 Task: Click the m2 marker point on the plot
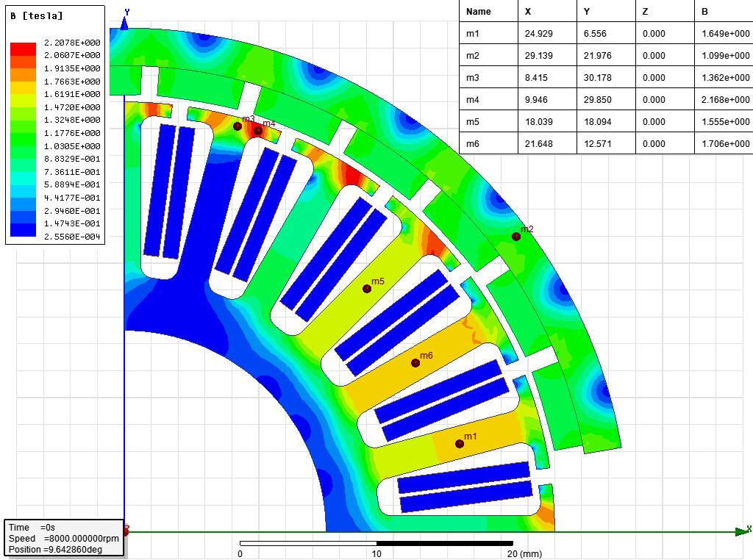516,237
